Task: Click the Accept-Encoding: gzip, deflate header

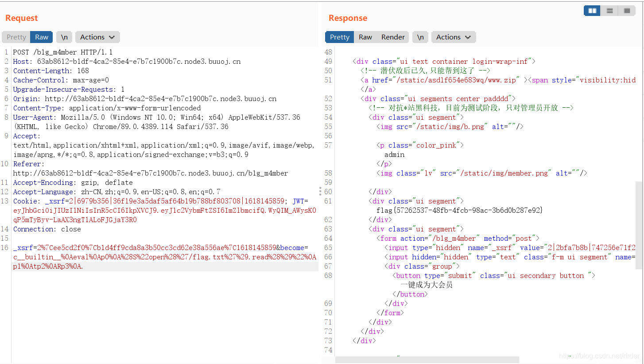Action: pos(73,183)
